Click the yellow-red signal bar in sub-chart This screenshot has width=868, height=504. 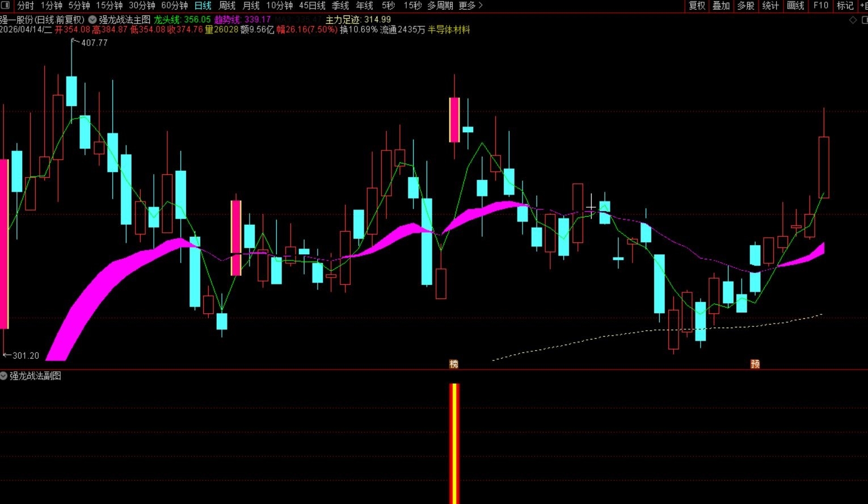(454, 443)
